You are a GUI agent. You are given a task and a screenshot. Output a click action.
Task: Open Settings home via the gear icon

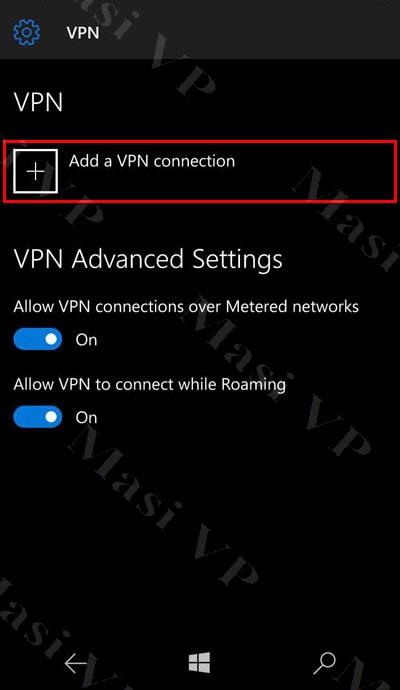[x=26, y=33]
